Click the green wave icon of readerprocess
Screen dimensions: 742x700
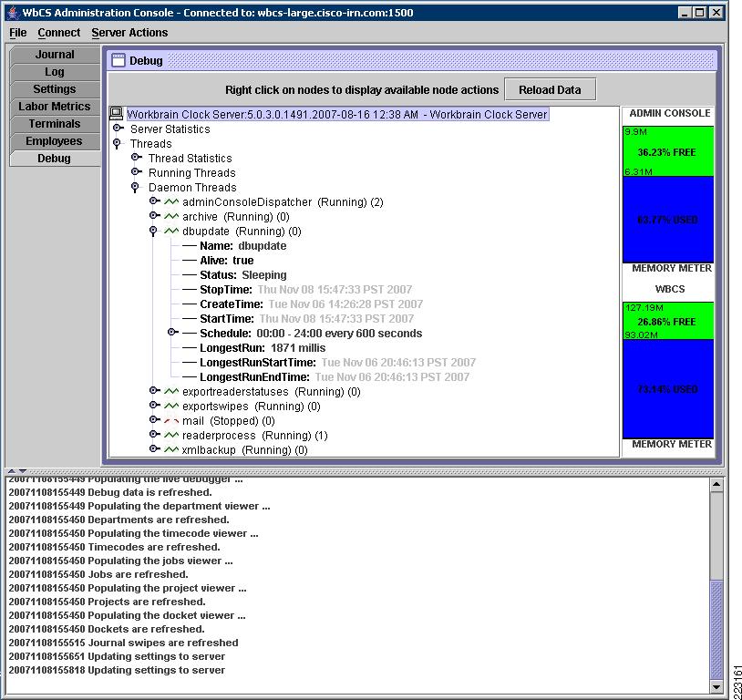[171, 435]
